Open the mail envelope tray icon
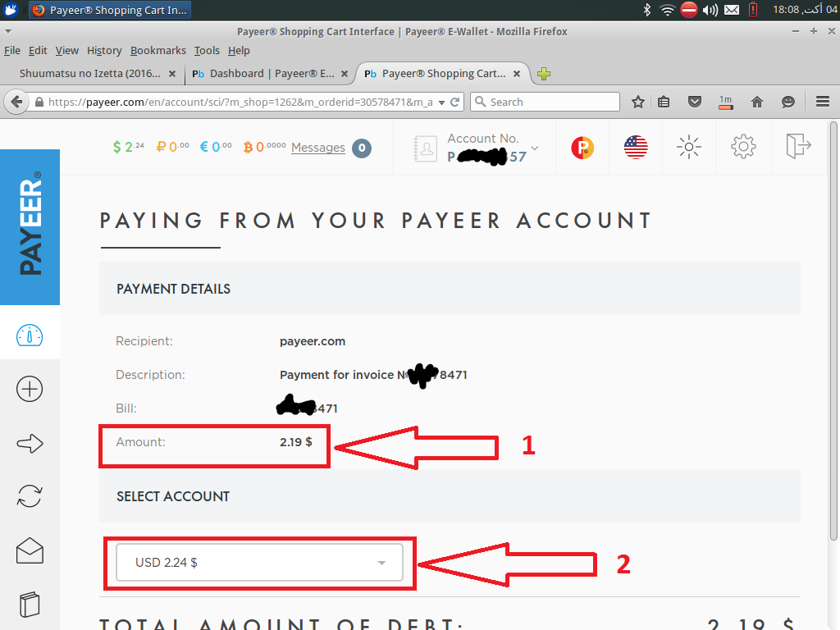Screen dimensions: 840x630 tap(732, 10)
